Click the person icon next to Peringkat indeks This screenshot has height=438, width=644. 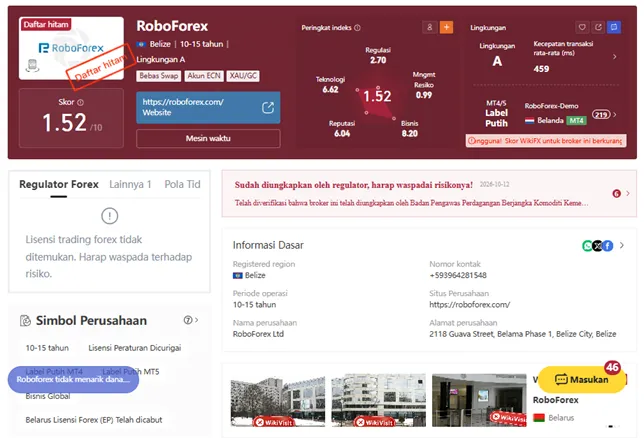[430, 27]
